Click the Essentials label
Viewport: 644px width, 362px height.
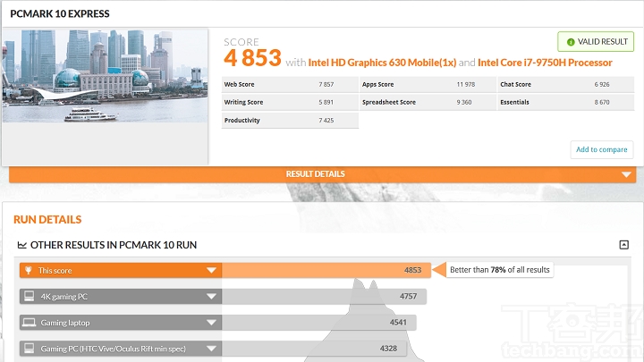pos(514,102)
